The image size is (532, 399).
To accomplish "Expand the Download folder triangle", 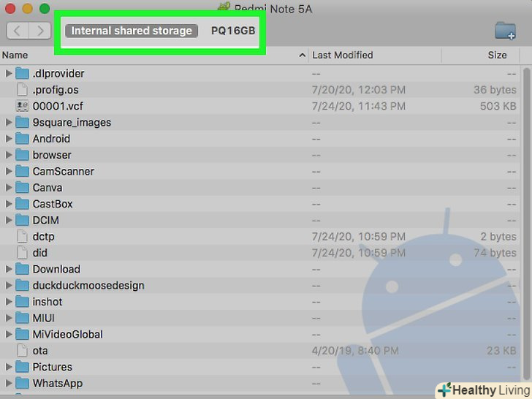I will (9, 269).
